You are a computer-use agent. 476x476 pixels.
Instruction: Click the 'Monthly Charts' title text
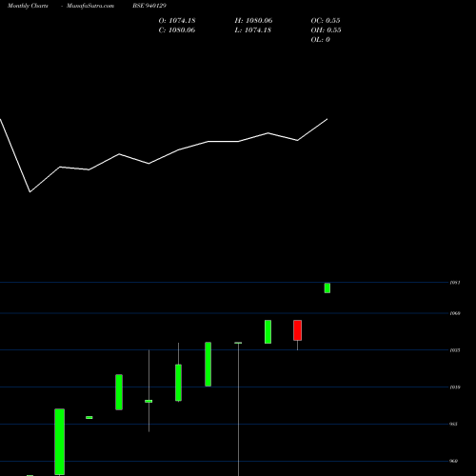[x=28, y=6]
